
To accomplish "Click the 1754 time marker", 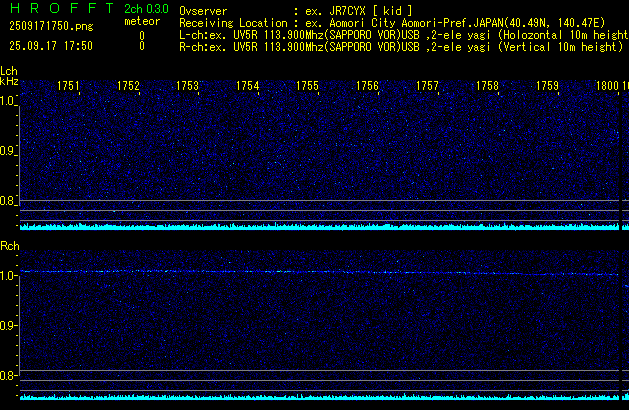I will (248, 86).
